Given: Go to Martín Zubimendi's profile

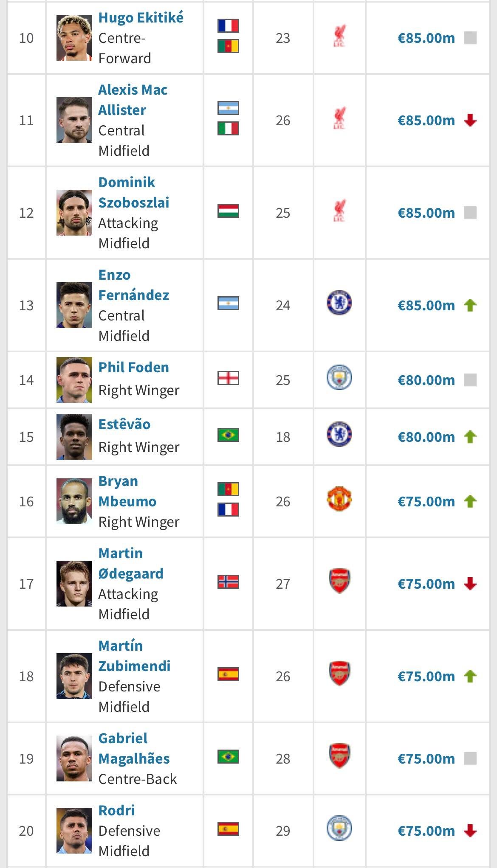Looking at the screenshot, I should click(x=134, y=656).
